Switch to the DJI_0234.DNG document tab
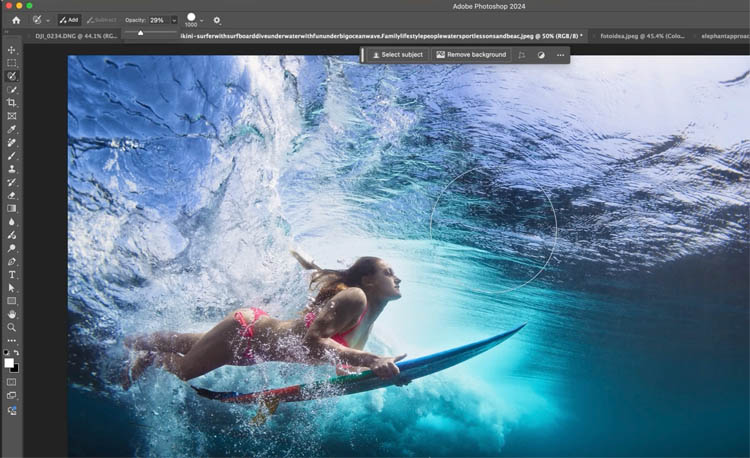This screenshot has width=750, height=458. click(x=76, y=36)
